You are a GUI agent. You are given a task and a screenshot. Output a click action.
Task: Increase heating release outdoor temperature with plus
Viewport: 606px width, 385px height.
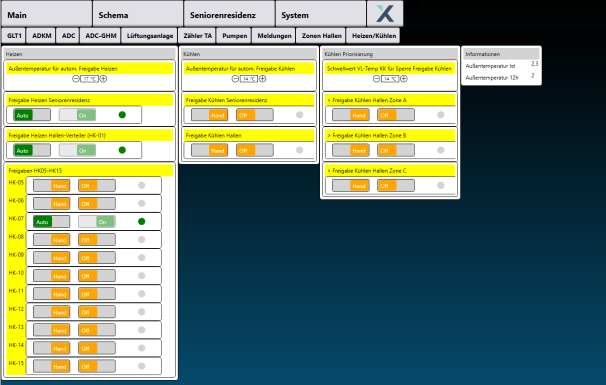(x=103, y=79)
